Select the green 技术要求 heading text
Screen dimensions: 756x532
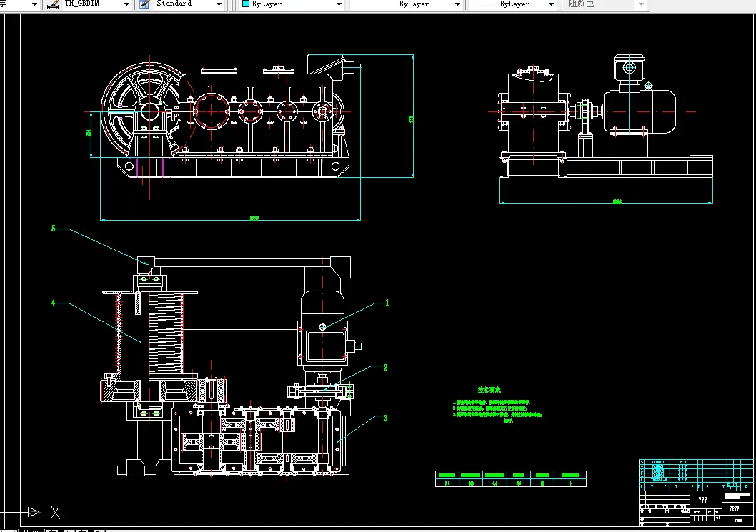[x=489, y=390]
